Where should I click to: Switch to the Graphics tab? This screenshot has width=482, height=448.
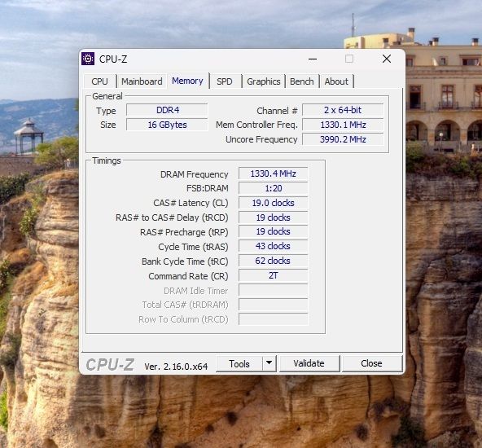point(264,81)
